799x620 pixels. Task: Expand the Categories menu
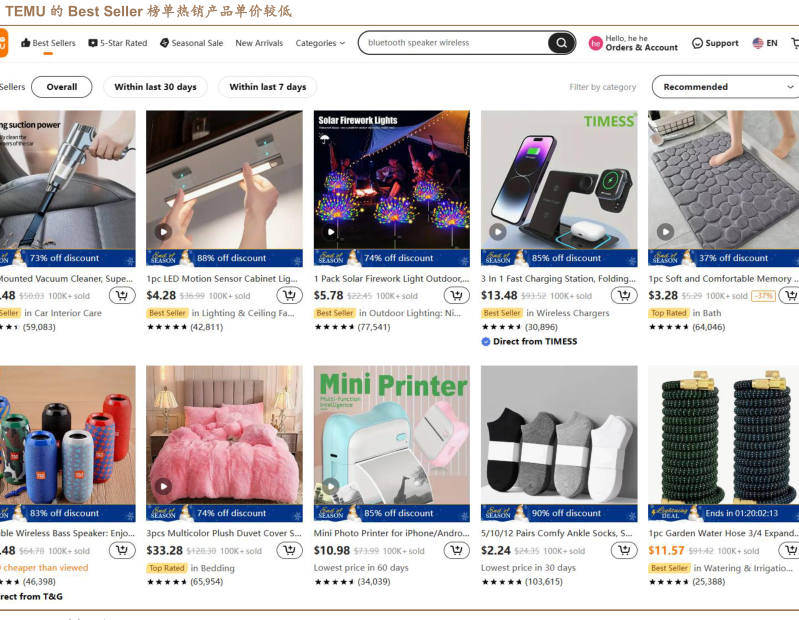point(320,43)
